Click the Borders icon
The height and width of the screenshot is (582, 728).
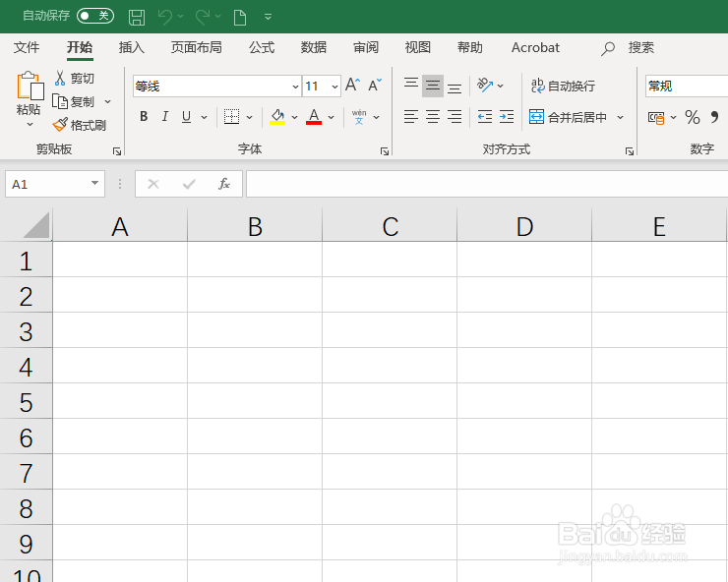click(231, 116)
